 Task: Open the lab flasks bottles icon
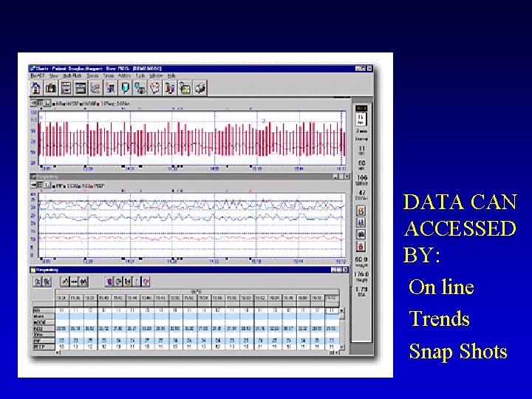click(x=170, y=88)
